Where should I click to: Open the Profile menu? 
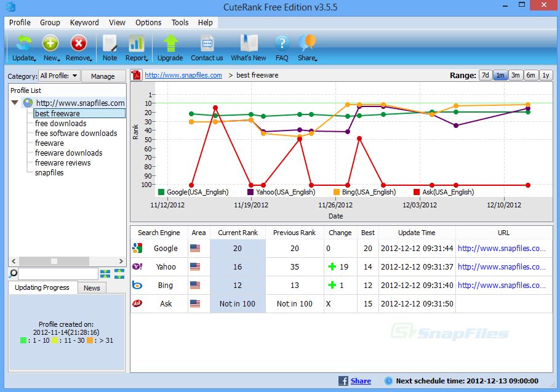pos(20,23)
